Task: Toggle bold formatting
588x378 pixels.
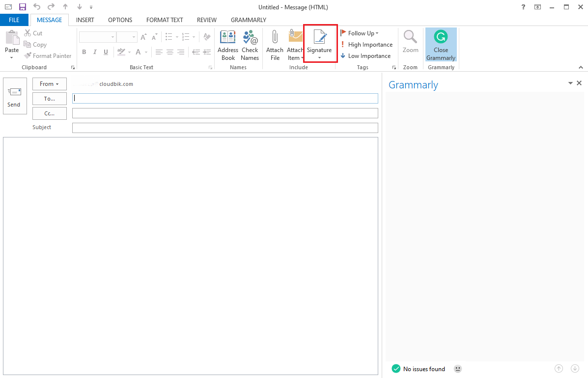Action: (84, 52)
